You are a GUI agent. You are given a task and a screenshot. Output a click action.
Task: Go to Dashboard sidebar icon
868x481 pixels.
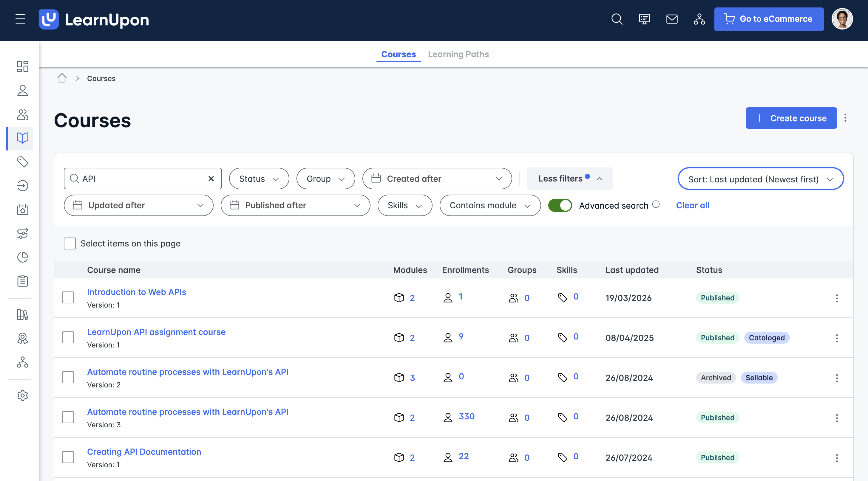23,66
